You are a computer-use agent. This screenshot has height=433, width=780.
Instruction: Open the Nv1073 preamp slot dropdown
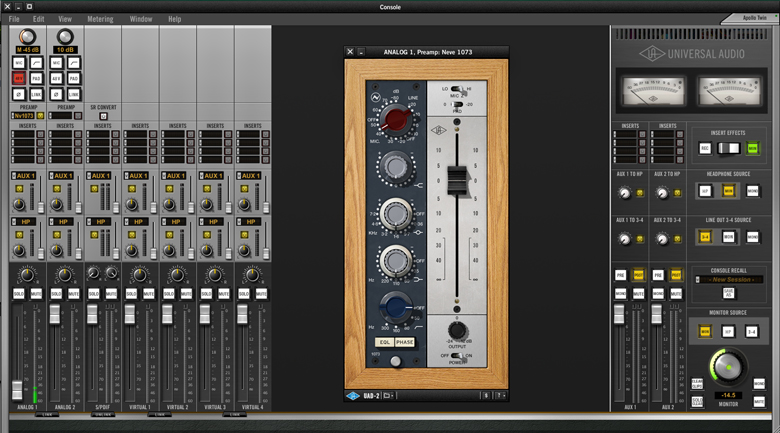point(23,115)
